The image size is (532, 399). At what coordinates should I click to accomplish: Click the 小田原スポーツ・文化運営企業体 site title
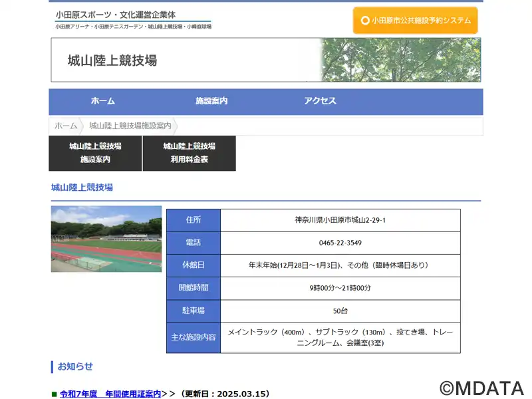[x=116, y=14]
